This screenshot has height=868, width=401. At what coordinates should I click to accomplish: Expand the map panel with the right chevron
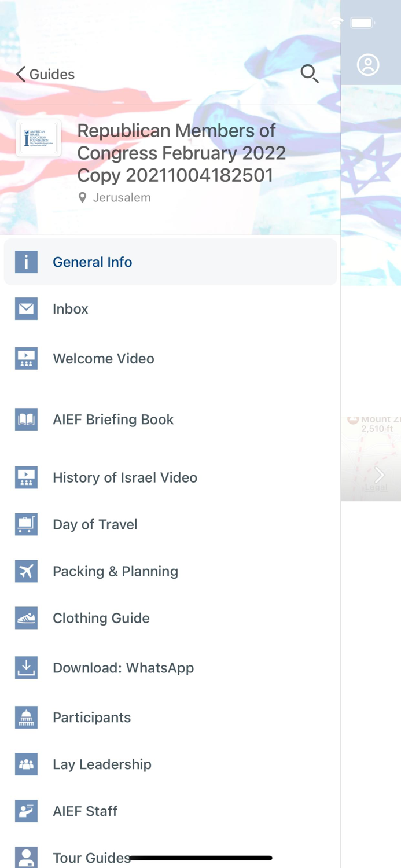[380, 475]
